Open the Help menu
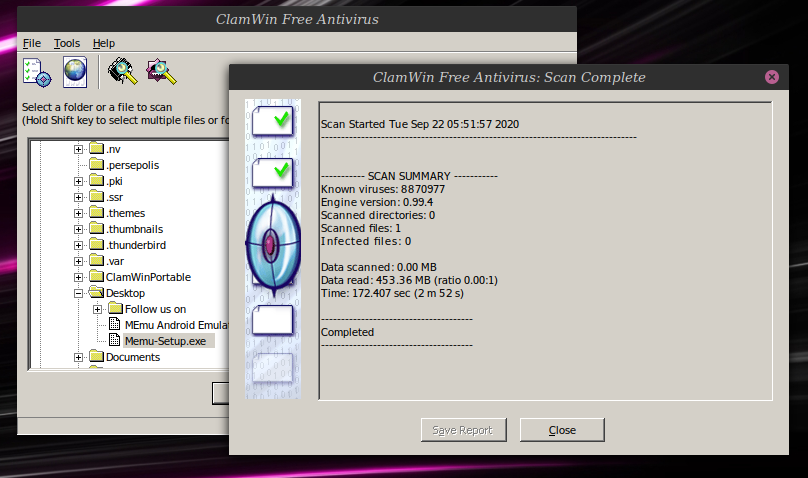808x478 pixels. (104, 43)
